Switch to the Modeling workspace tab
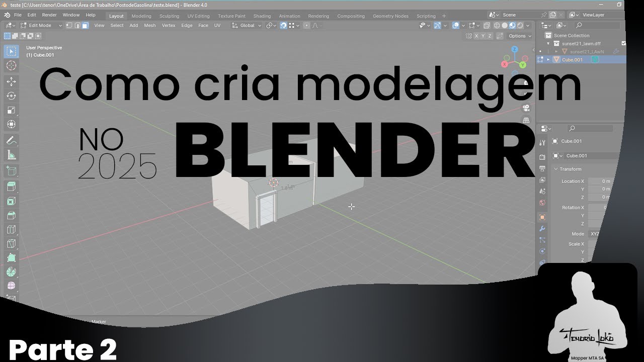 pos(141,16)
